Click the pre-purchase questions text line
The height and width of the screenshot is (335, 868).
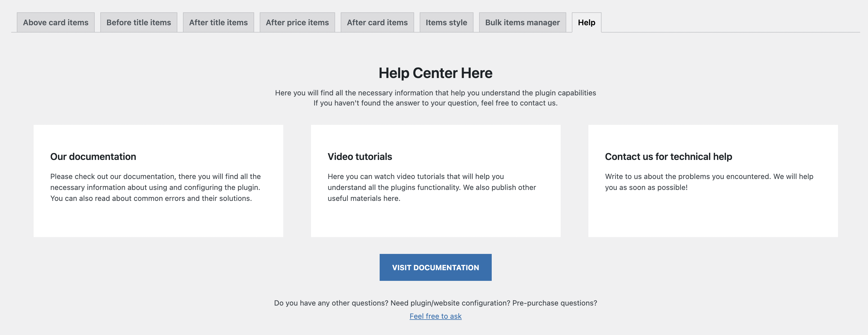pos(435,303)
